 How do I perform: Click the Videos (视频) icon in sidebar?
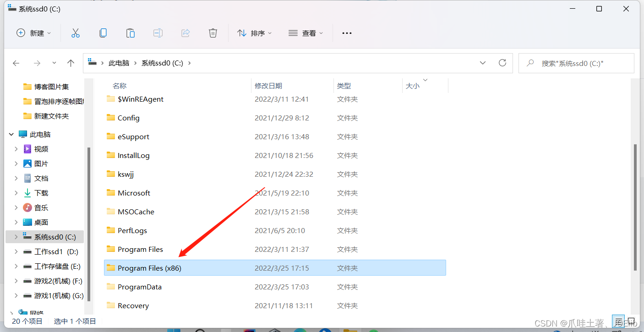[x=27, y=149]
